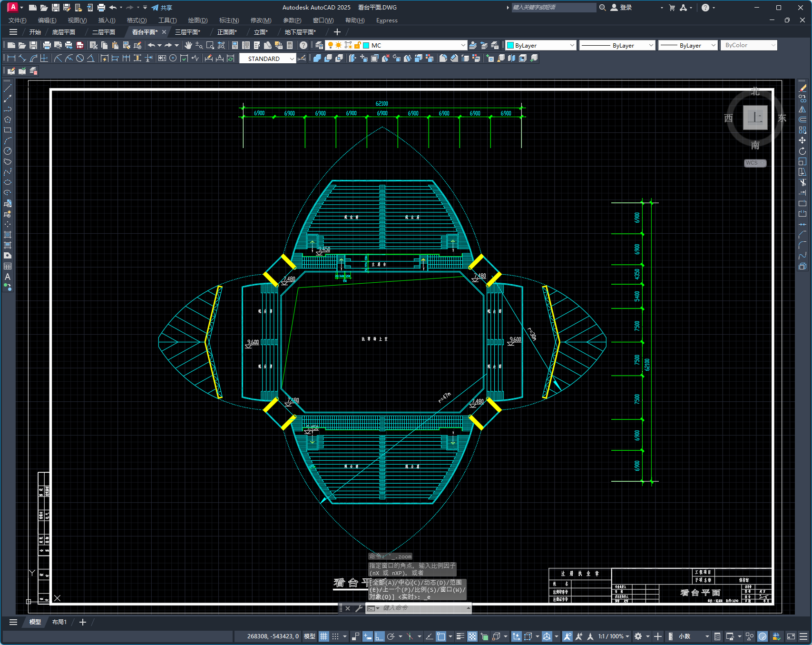
Task: Select the Diameter dimension tool
Action: [x=80, y=58]
